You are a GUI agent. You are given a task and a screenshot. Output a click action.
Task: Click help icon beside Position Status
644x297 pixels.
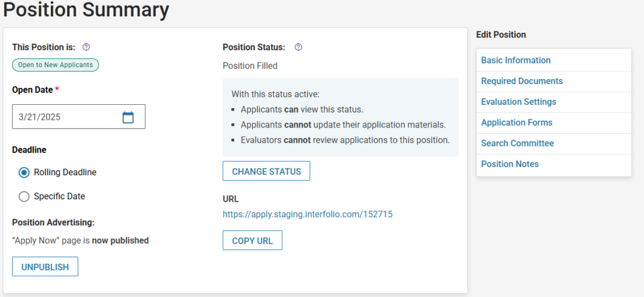coord(299,47)
